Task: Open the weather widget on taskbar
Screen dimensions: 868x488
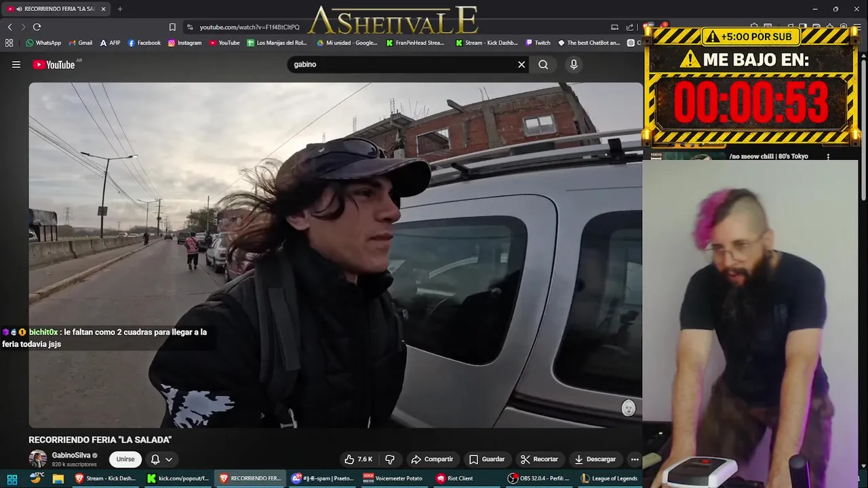Action: [x=36, y=478]
